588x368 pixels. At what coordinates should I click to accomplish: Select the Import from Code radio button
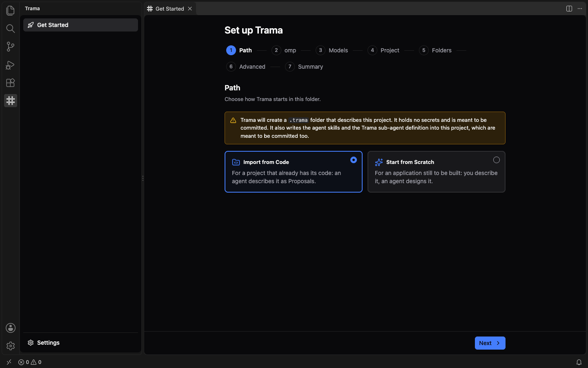354,160
